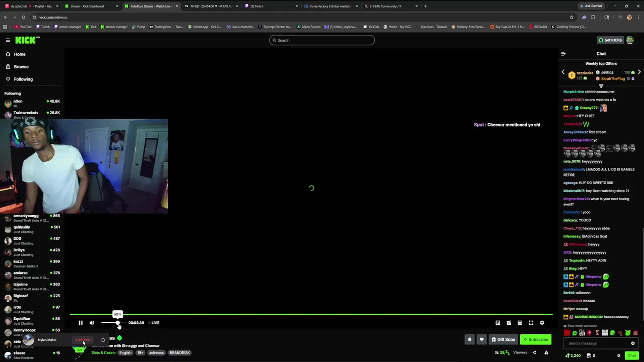Open KennyHoopz channel in Following list
Viewport: 644px width, 362px height.
point(32,332)
